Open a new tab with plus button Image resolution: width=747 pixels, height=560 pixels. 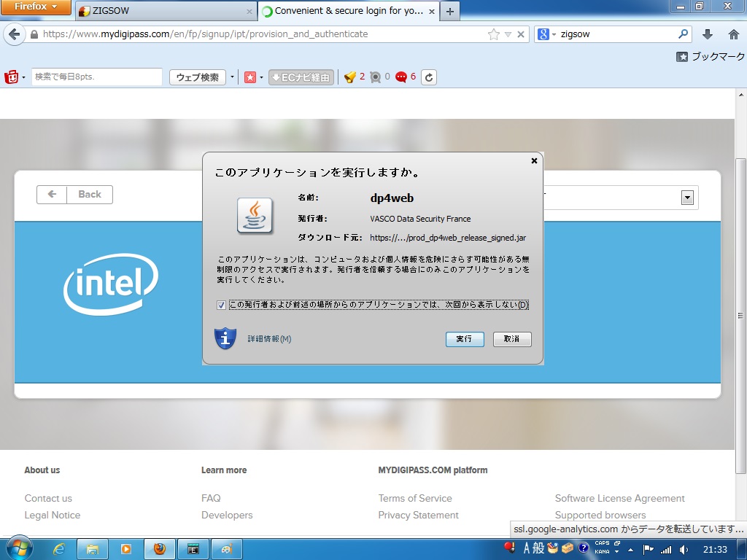pyautogui.click(x=450, y=11)
